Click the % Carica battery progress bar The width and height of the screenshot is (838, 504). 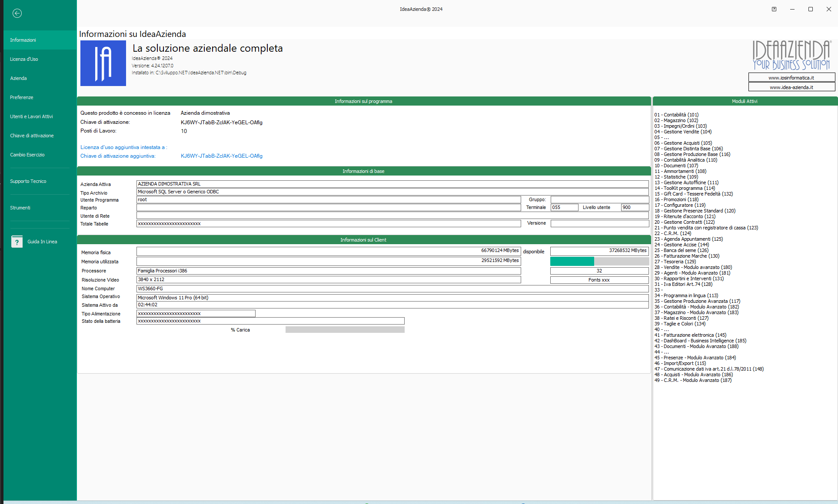[345, 330]
